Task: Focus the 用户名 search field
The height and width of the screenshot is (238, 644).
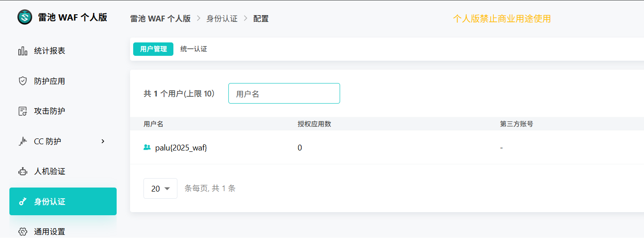Action: (284, 93)
